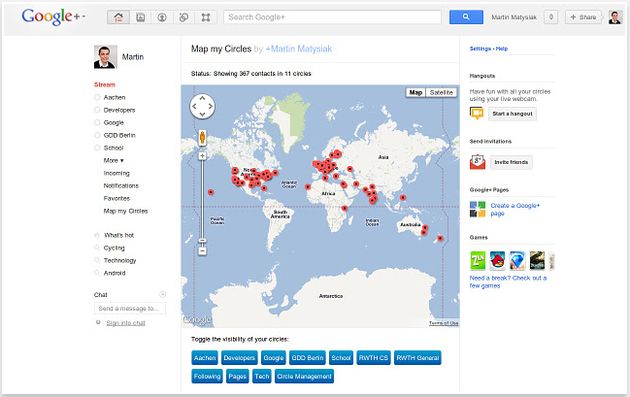The image size is (630, 397).
Task: Open the Cycling saved search
Action: click(114, 248)
